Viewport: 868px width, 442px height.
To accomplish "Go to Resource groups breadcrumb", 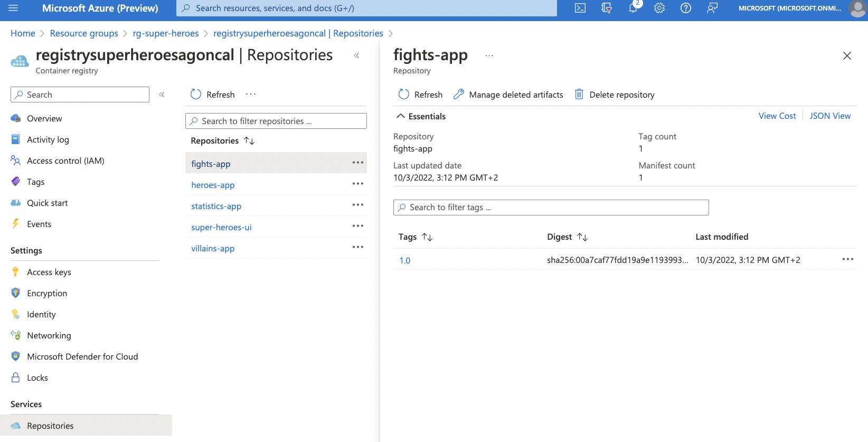I will point(84,33).
